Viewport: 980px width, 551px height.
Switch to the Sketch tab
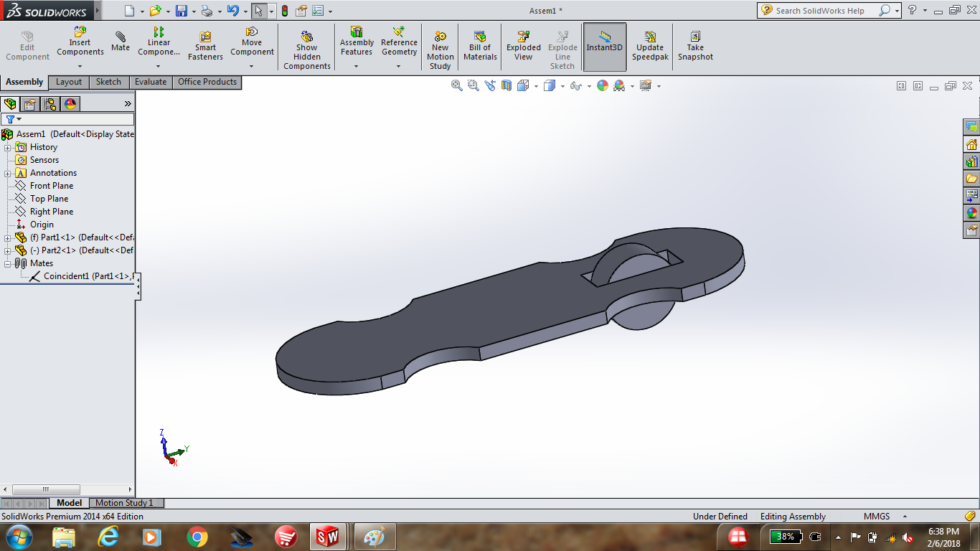click(108, 83)
